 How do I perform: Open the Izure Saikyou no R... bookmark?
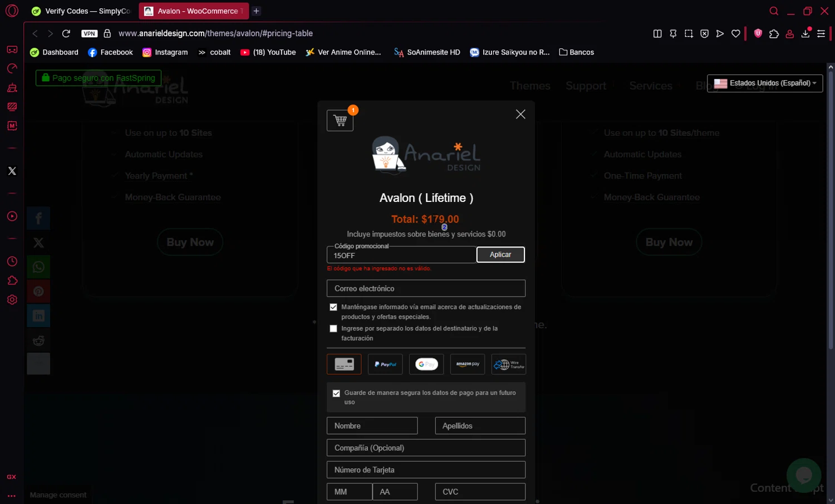point(509,52)
